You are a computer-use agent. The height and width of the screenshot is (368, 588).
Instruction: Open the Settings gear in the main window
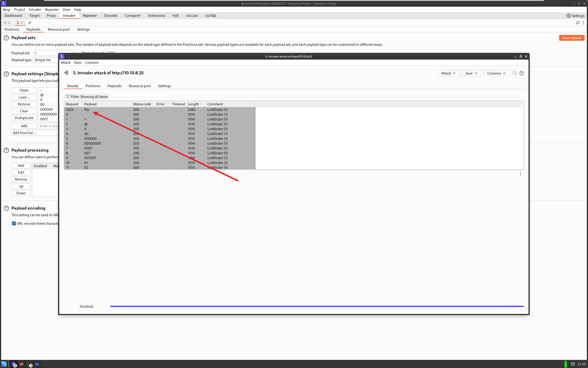pos(575,16)
